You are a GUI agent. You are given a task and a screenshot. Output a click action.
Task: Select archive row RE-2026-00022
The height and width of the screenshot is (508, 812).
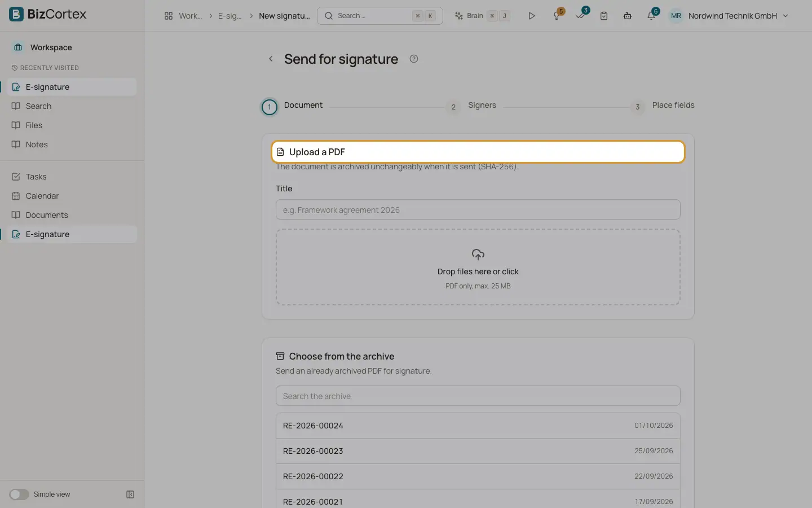[478, 476]
